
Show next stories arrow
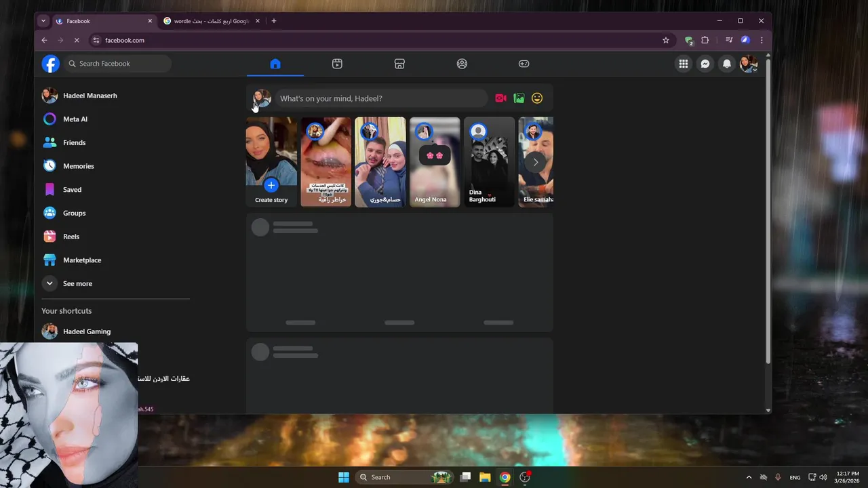click(x=536, y=162)
